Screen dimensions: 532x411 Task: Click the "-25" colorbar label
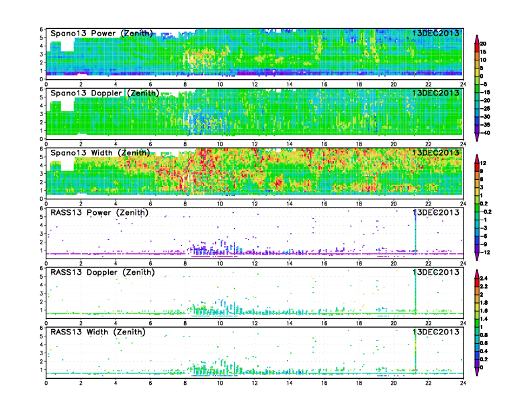pos(485,109)
